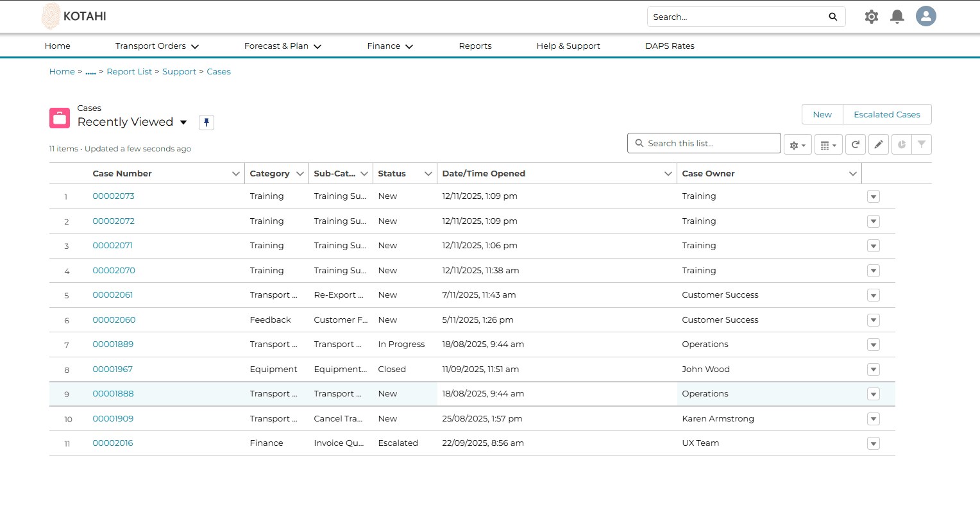The height and width of the screenshot is (519, 980).
Task: Open case 00002073
Action: [x=114, y=196]
